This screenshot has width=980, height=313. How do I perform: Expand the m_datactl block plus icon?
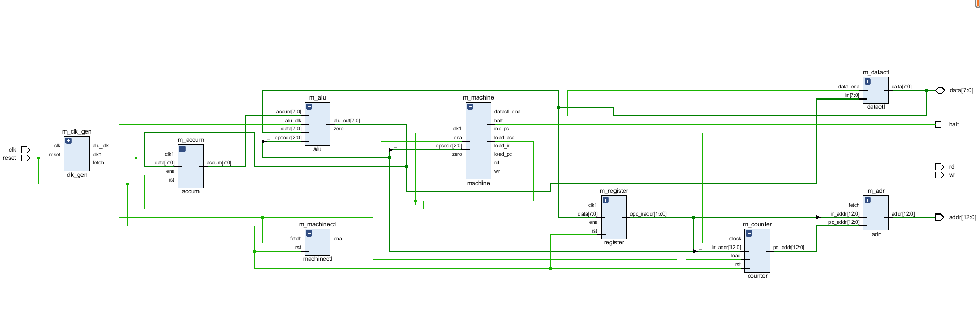click(868, 81)
